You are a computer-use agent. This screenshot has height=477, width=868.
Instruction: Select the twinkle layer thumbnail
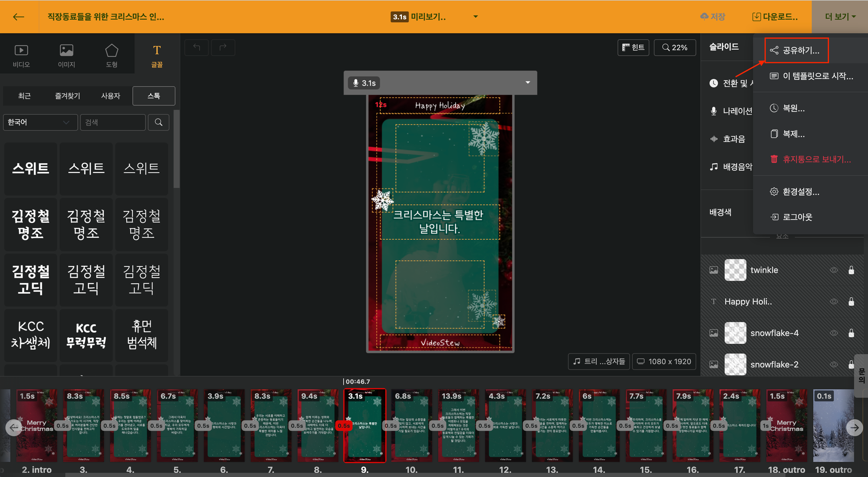tap(735, 270)
